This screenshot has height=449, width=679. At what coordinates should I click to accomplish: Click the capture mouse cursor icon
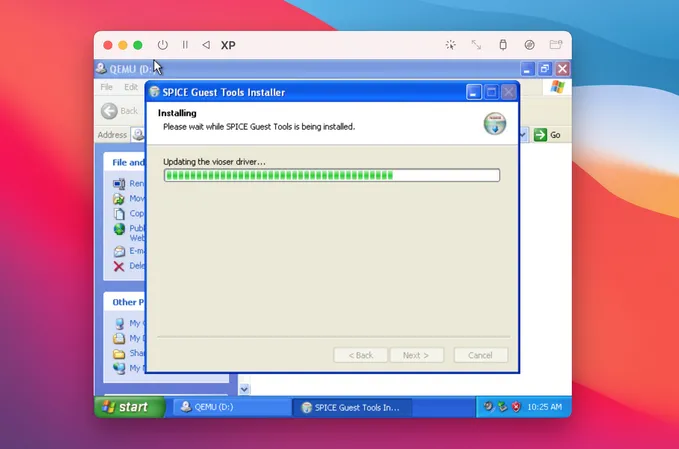click(450, 45)
